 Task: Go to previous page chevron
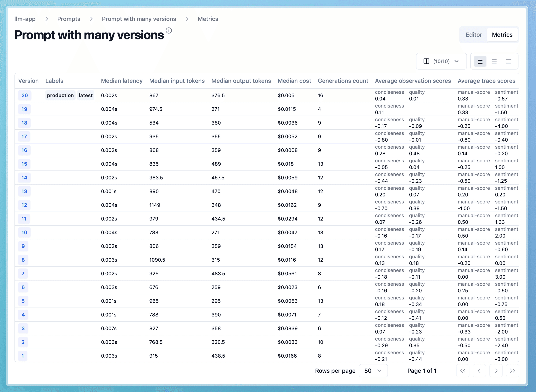coord(479,371)
